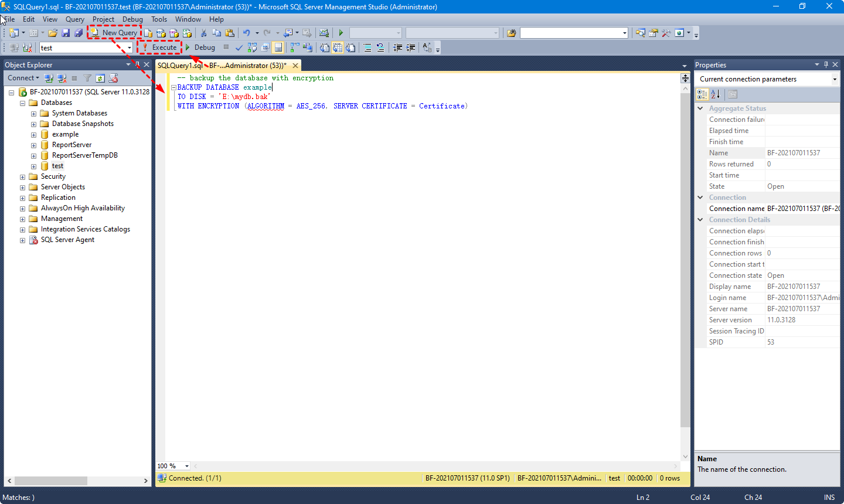
Task: Click the Open File folder icon
Action: click(53, 33)
